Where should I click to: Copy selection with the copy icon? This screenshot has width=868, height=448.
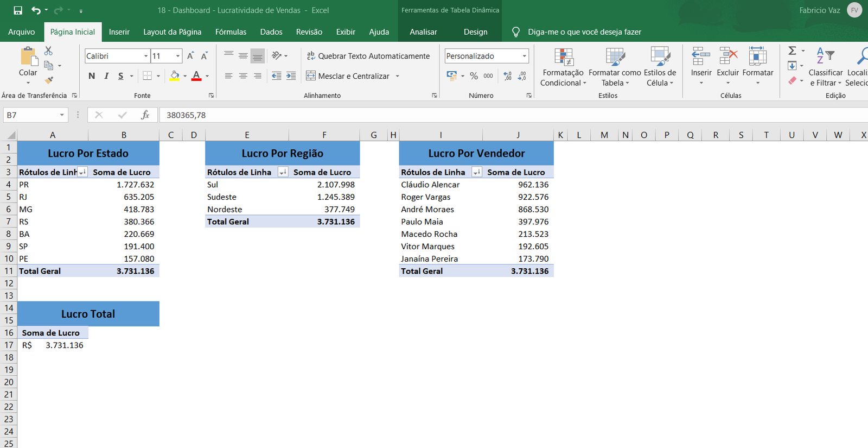(x=49, y=65)
